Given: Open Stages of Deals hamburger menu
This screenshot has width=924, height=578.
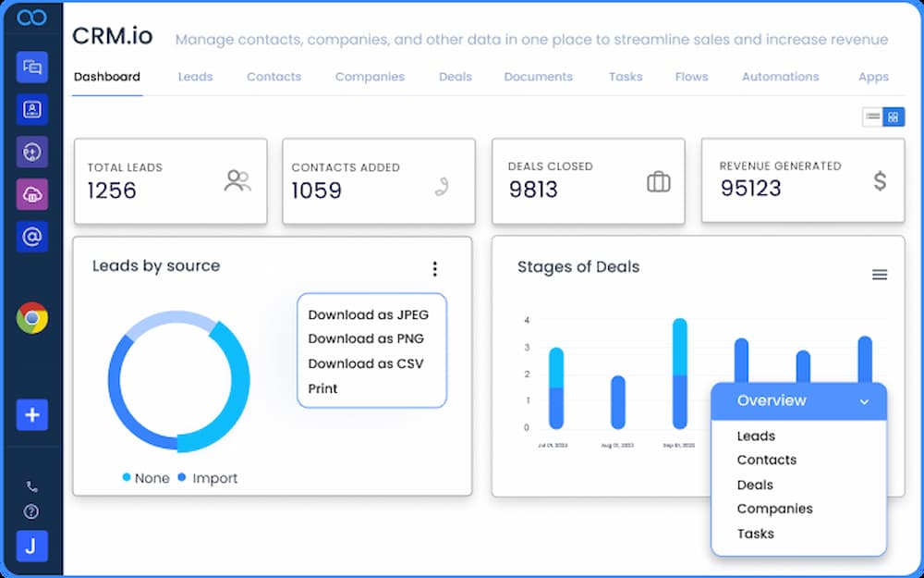Looking at the screenshot, I should tap(880, 275).
